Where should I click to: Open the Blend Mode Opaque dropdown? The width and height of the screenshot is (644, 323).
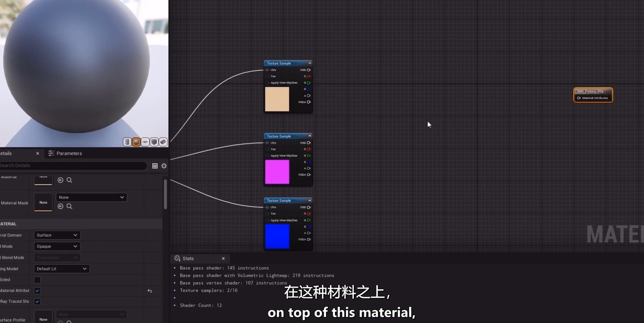(57, 246)
